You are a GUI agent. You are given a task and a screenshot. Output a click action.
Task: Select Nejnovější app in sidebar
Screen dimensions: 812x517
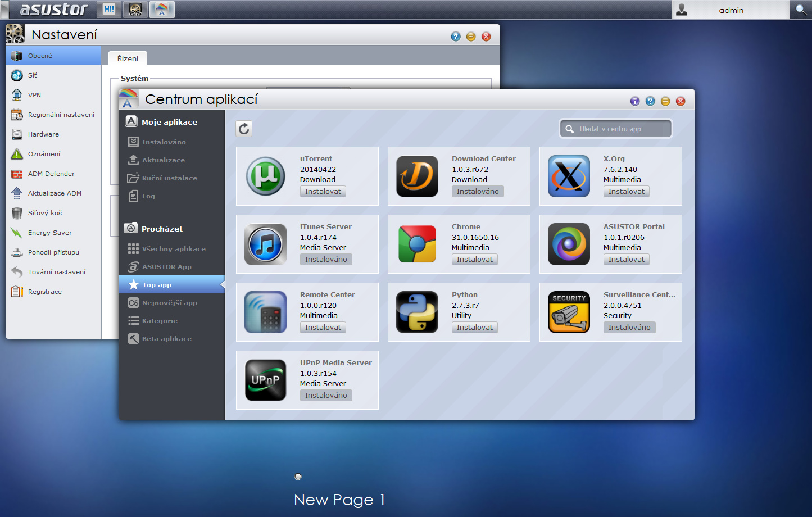[172, 303]
